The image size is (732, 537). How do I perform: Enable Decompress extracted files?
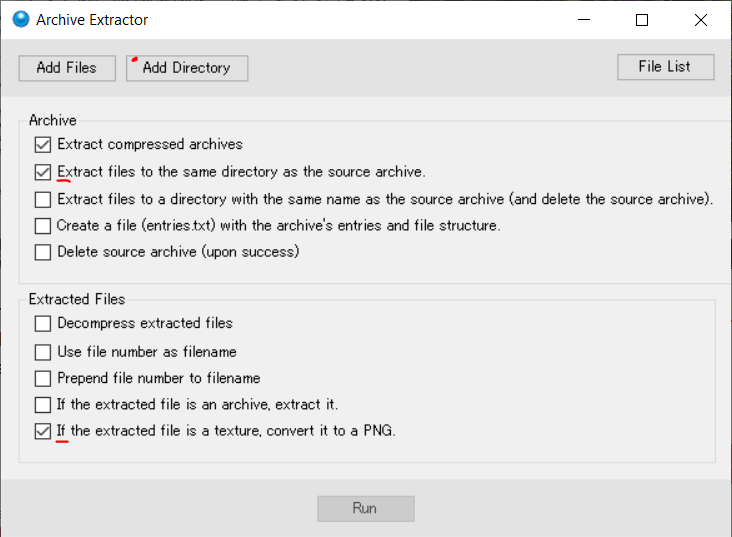(x=43, y=324)
